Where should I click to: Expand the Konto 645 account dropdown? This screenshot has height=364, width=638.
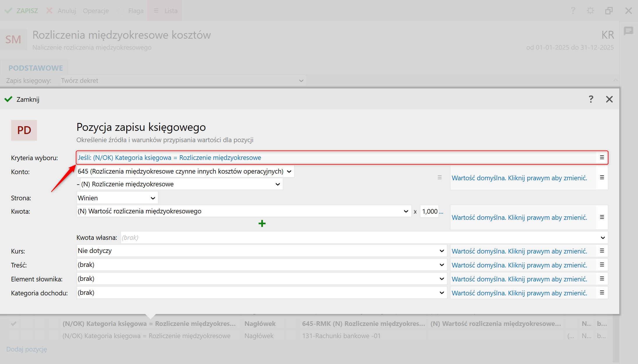coord(289,172)
